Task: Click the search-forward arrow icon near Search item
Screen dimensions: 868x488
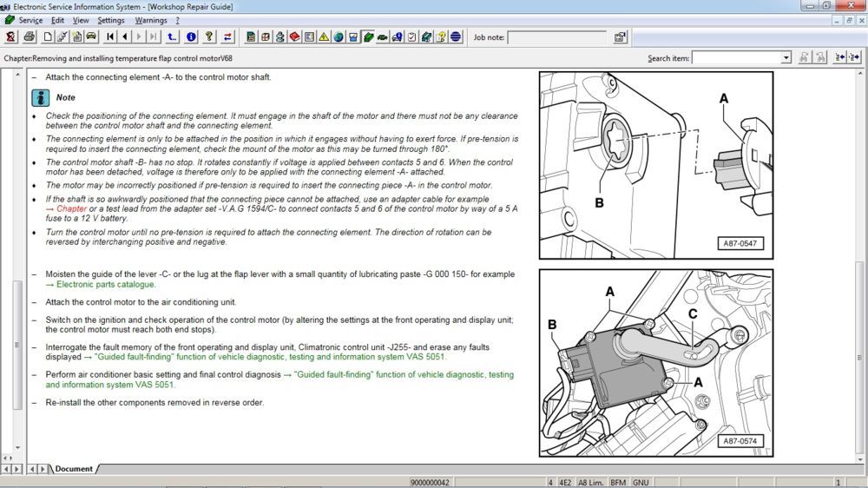Action: pyautogui.click(x=854, y=57)
